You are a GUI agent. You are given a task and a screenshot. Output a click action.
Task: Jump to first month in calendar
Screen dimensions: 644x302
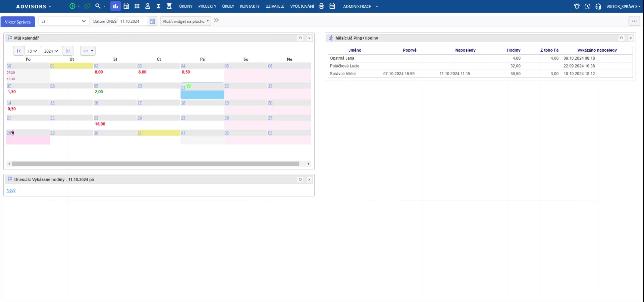click(x=19, y=51)
